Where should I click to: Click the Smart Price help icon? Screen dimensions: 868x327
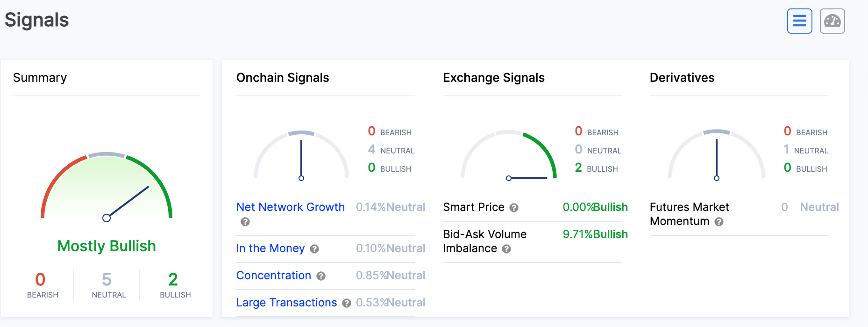coord(514,208)
